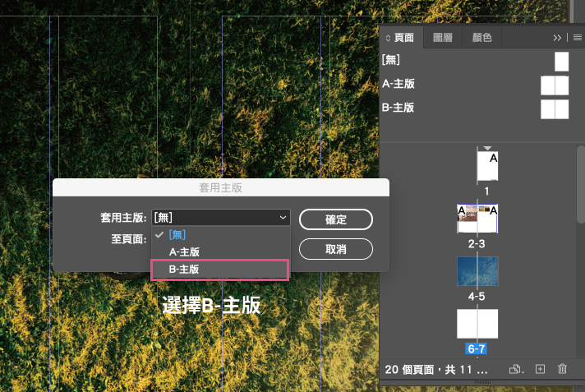This screenshot has height=392, width=585.
Task: Click the double-arrow collapse panel icon
Action: (x=558, y=37)
